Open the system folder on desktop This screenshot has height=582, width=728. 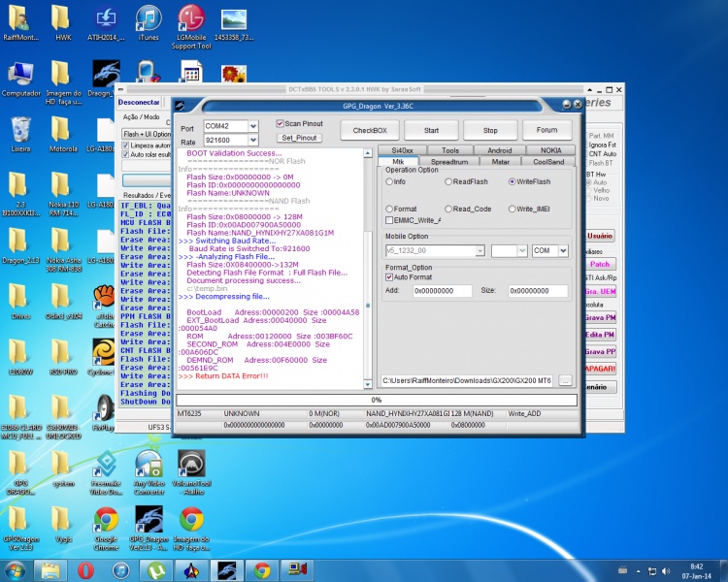pyautogui.click(x=63, y=469)
